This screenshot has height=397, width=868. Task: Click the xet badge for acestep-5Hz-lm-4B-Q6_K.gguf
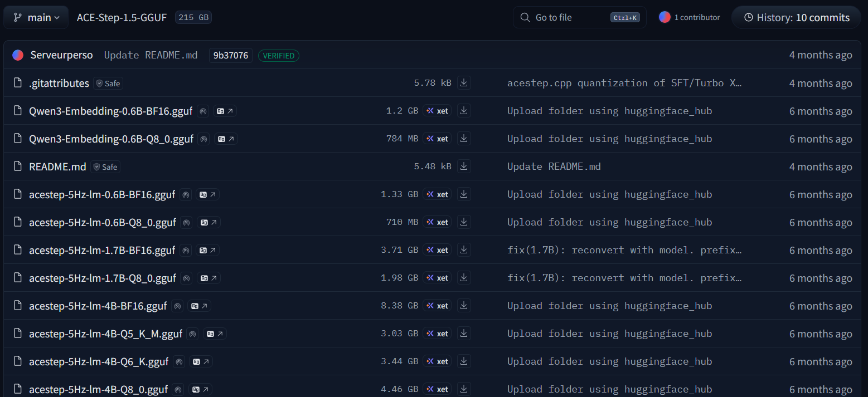click(x=437, y=361)
